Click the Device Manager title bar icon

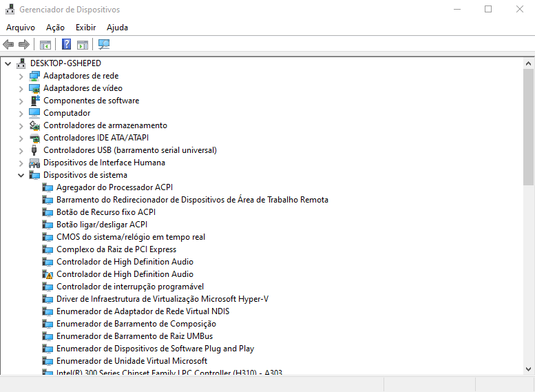(x=10, y=9)
